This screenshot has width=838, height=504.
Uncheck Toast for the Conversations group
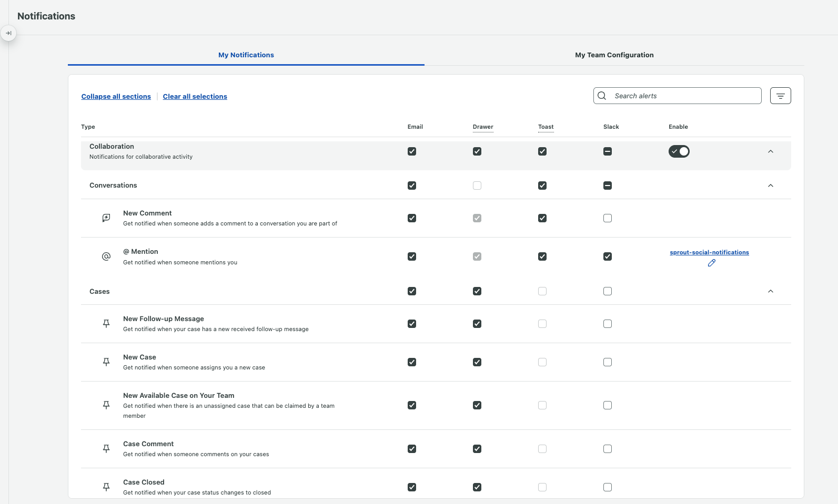click(542, 186)
